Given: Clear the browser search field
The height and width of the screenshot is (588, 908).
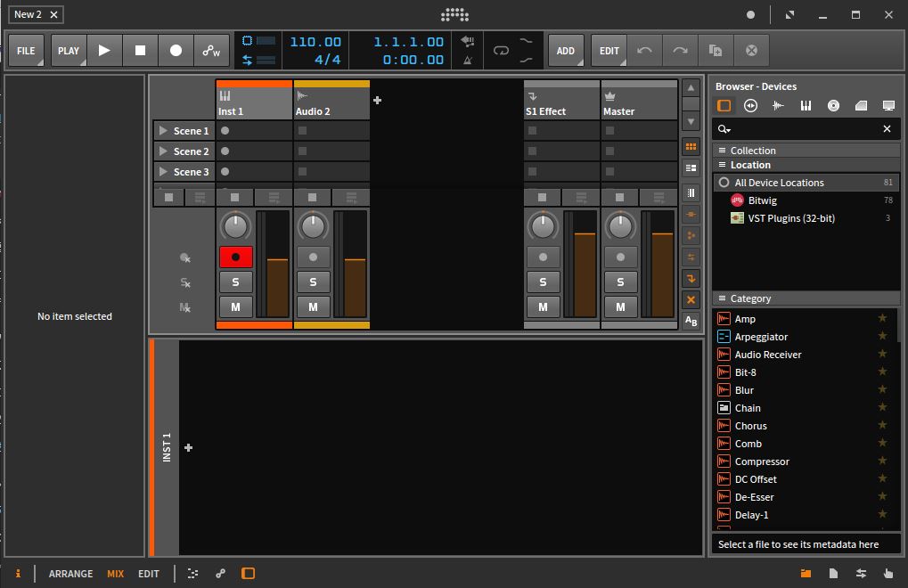Looking at the screenshot, I should click(x=887, y=128).
